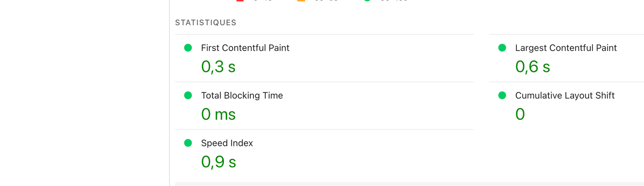
Task: Click the Cumulative Layout Shift label
Action: 565,96
